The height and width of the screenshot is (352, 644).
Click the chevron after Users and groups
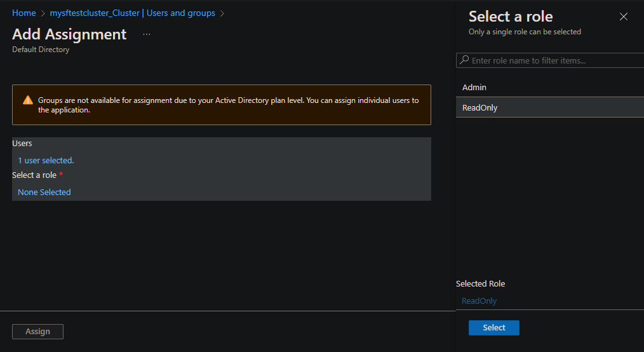(222, 13)
